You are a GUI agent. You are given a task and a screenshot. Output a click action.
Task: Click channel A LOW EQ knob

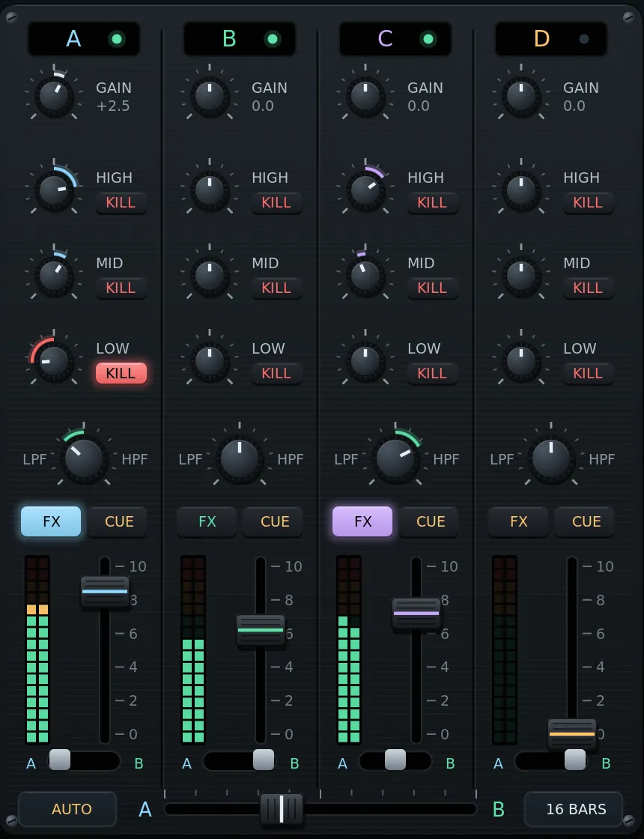54,362
